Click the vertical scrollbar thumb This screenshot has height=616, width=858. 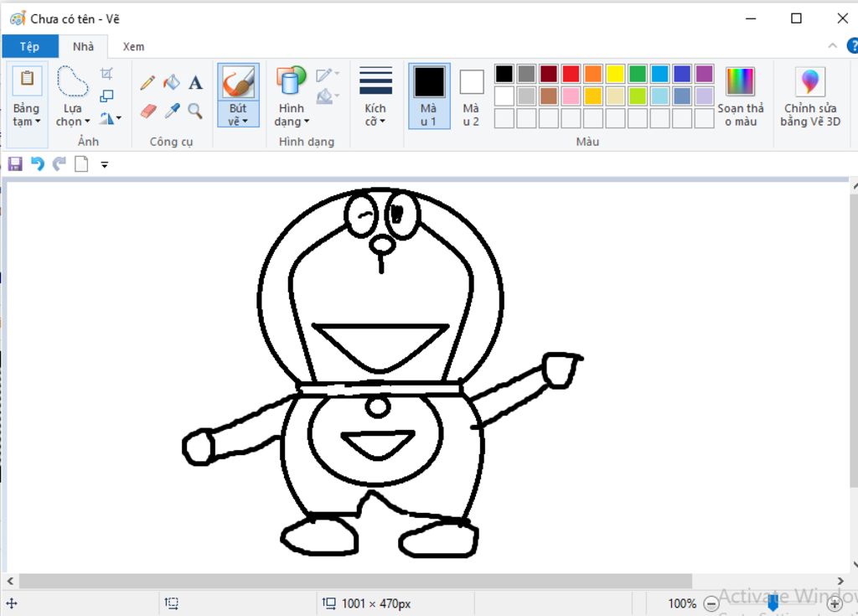pyautogui.click(x=854, y=339)
